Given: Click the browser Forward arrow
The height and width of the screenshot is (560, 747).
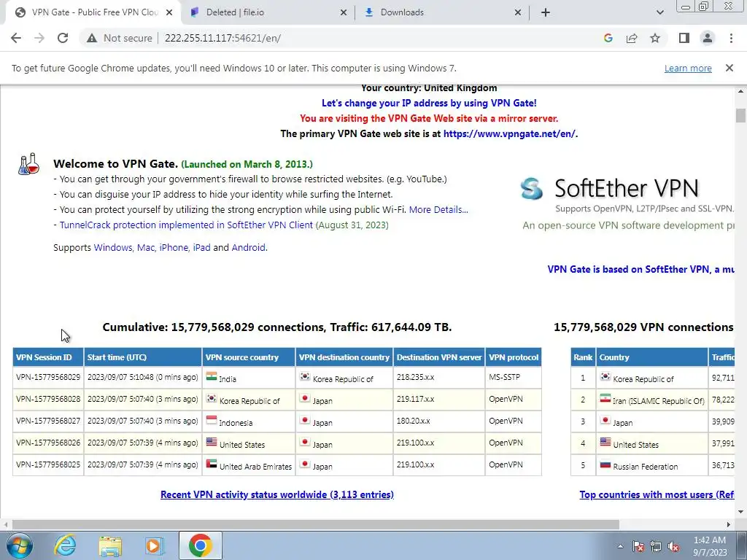Looking at the screenshot, I should coord(39,38).
